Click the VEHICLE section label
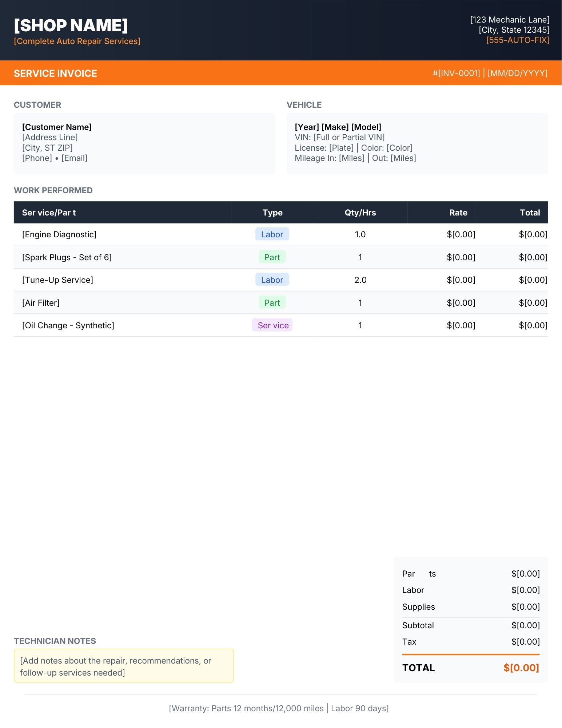Screen dimensions: 562x728 304,105
